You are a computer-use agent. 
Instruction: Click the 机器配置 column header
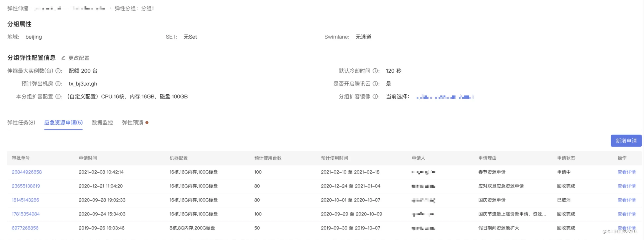click(x=179, y=158)
